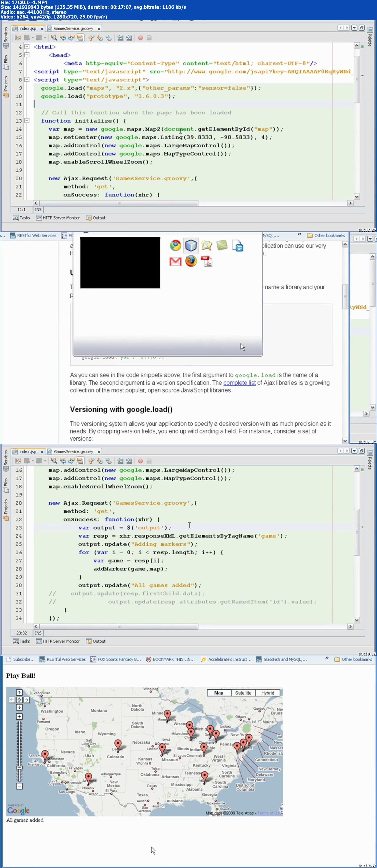Toggle Bookmark icon in 00:03:27 editor toolbar
Screen dimensions: 377x868
coord(109,38)
